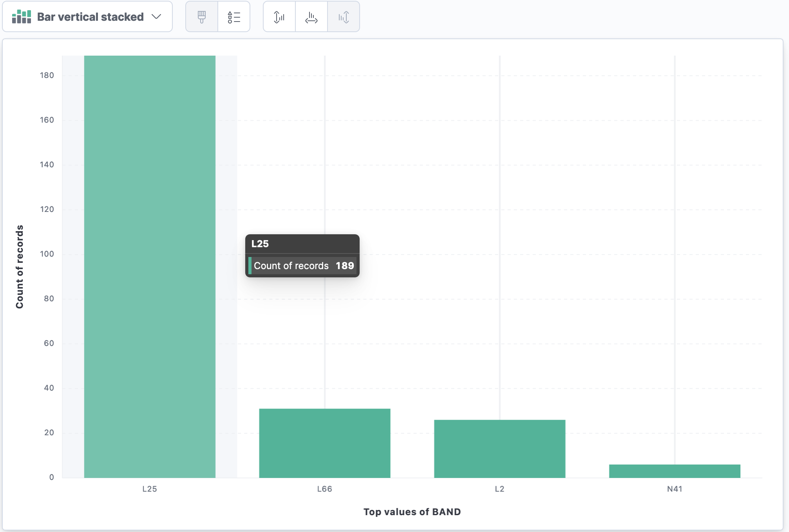Image resolution: width=789 pixels, height=532 pixels.
Task: Open the visual options brush menu
Action: pyautogui.click(x=202, y=17)
